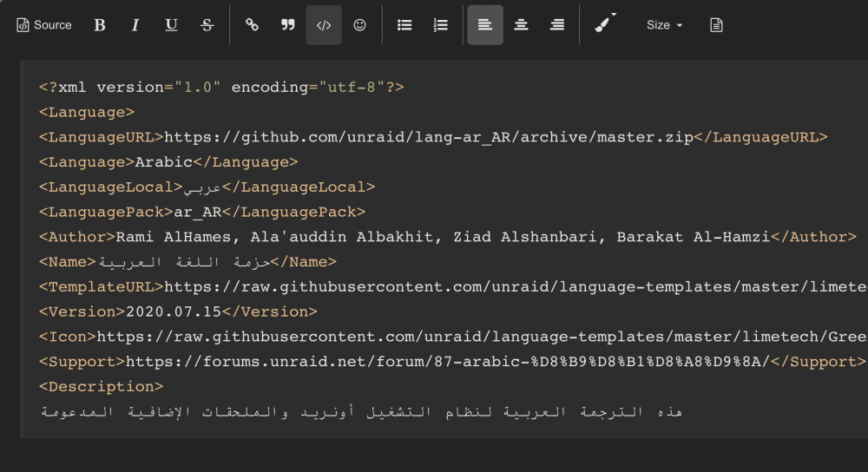This screenshot has height=472, width=868.
Task: Click the xml version declaration line
Action: (x=221, y=88)
